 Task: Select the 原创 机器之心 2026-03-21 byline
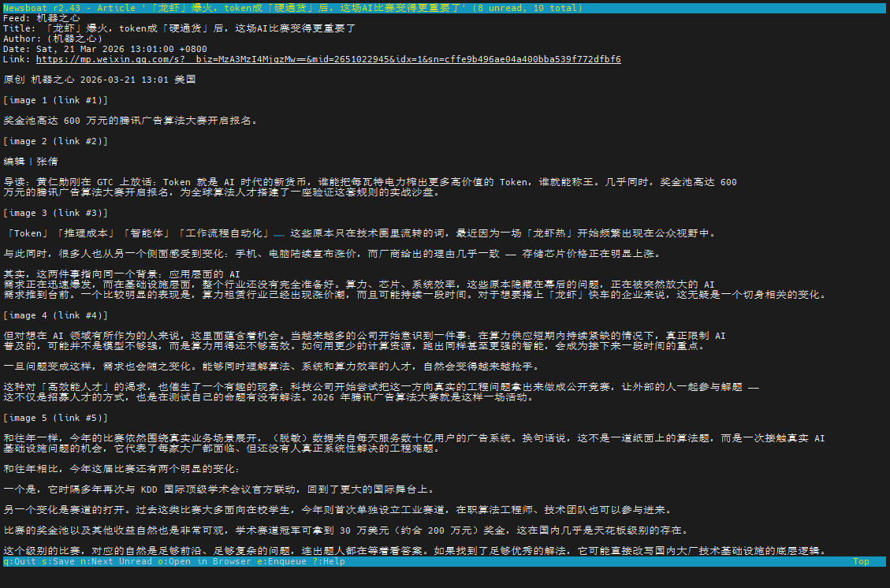tap(99, 80)
